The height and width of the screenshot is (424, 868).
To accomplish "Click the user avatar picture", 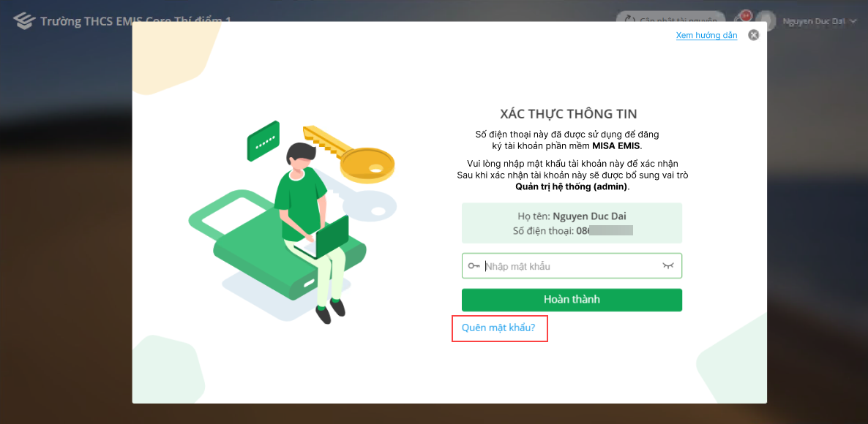I will point(765,20).
